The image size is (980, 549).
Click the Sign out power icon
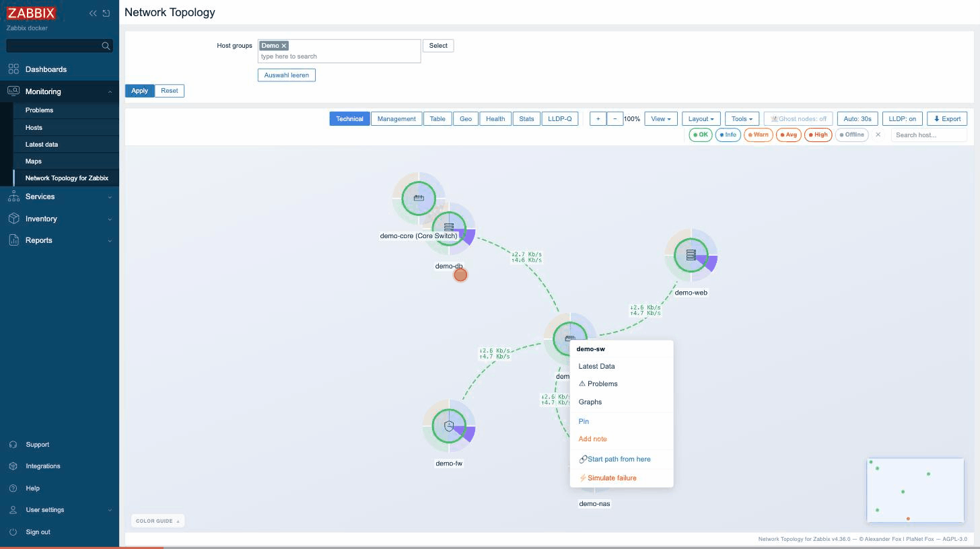13,532
